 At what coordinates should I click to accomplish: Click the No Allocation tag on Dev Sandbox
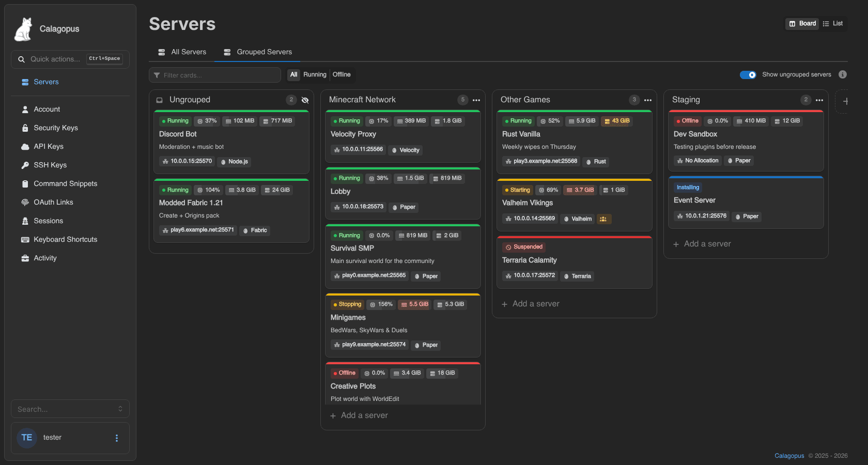point(698,161)
